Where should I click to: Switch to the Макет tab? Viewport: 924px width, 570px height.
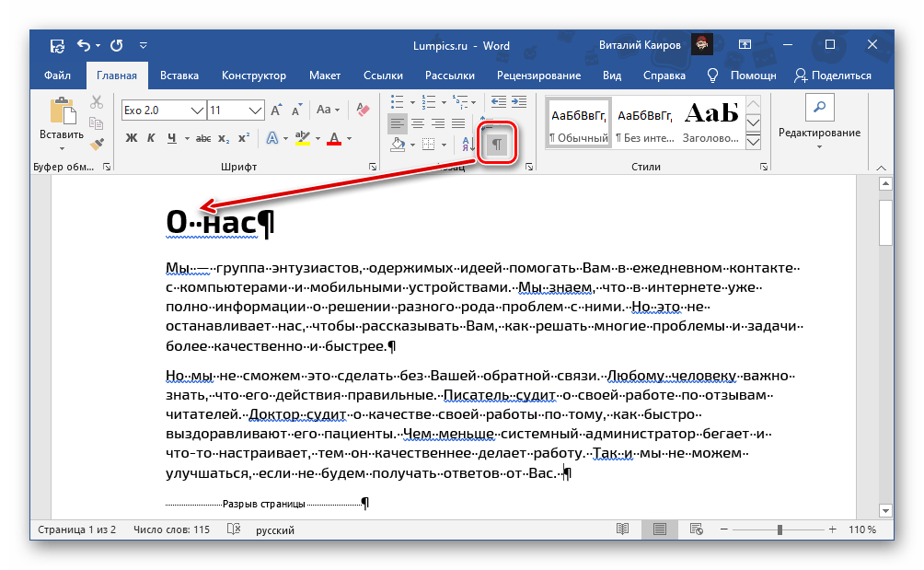point(325,76)
